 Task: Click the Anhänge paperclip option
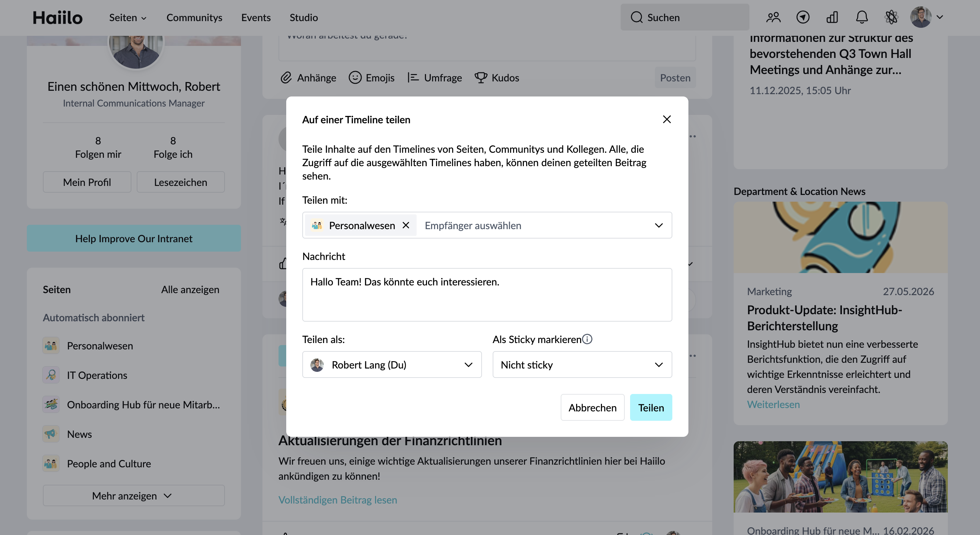coord(308,78)
